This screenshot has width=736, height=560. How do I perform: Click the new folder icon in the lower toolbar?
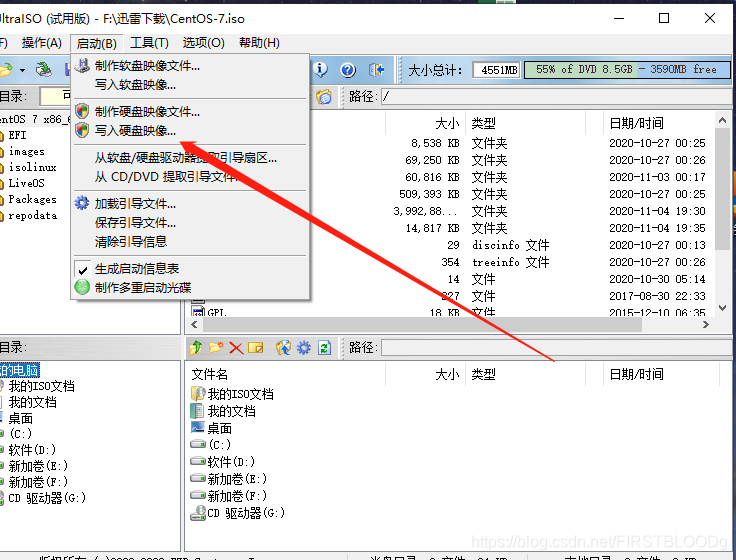tap(216, 348)
